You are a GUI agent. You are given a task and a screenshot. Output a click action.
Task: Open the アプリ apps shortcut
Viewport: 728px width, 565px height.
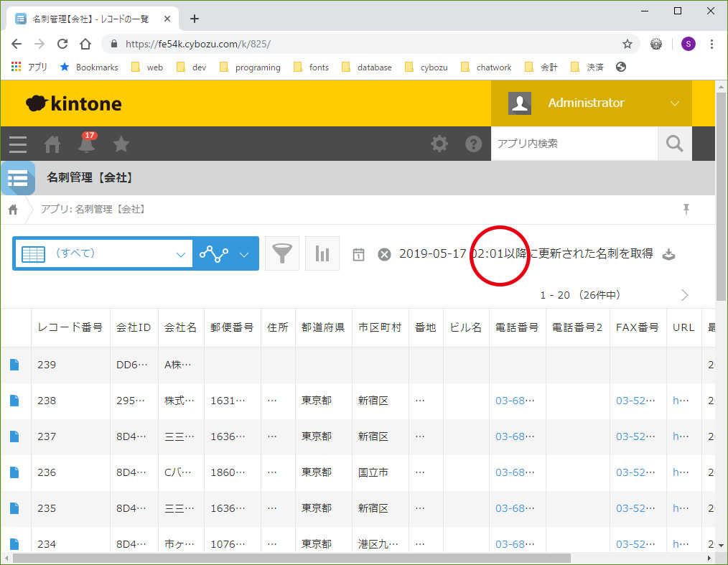[29, 67]
